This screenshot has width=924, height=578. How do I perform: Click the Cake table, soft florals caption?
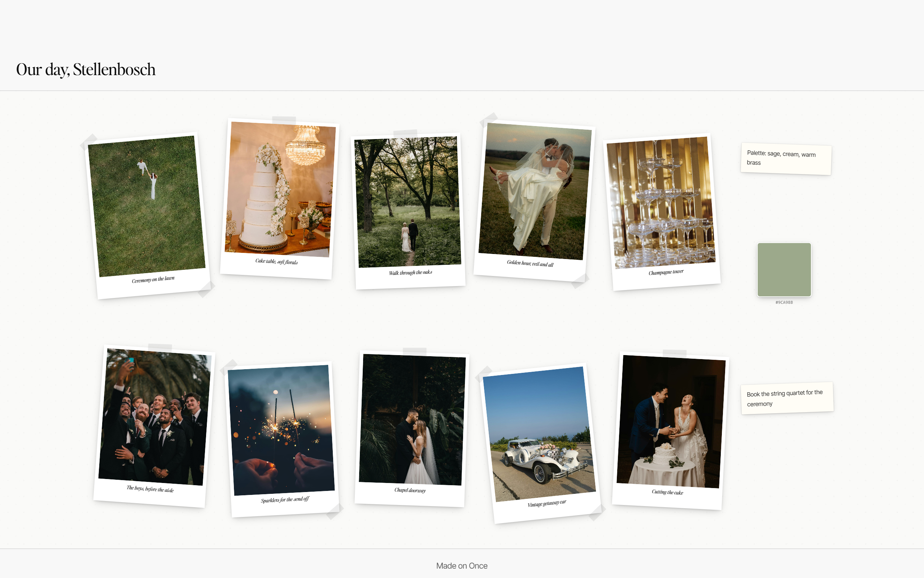pyautogui.click(x=276, y=262)
